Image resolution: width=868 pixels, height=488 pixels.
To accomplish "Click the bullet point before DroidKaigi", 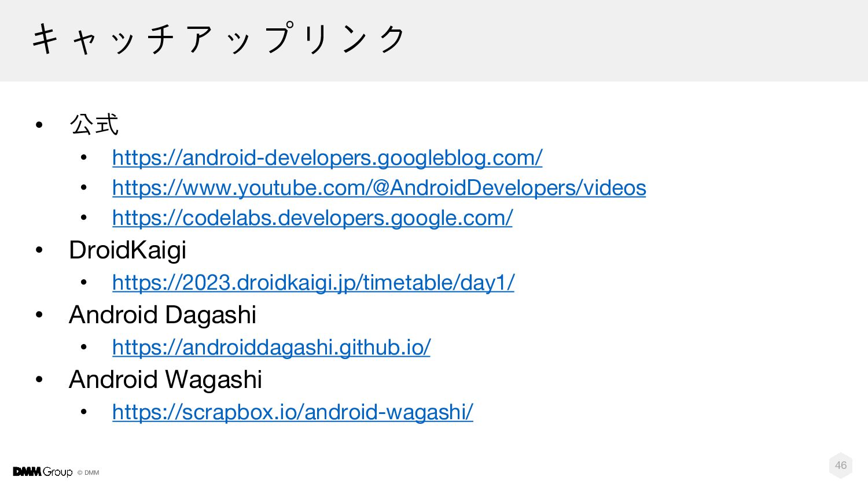I will (39, 250).
